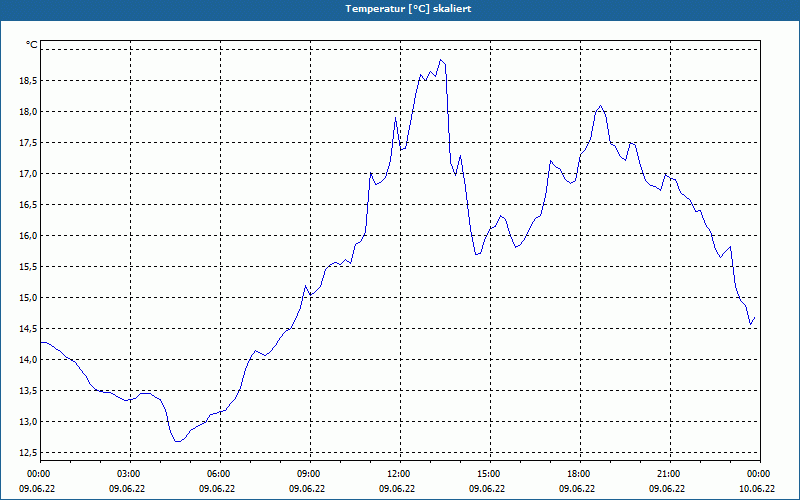Screen dimensions: 800x500
Task: Pick the 16,5 y-axis label
Action: click(29, 205)
